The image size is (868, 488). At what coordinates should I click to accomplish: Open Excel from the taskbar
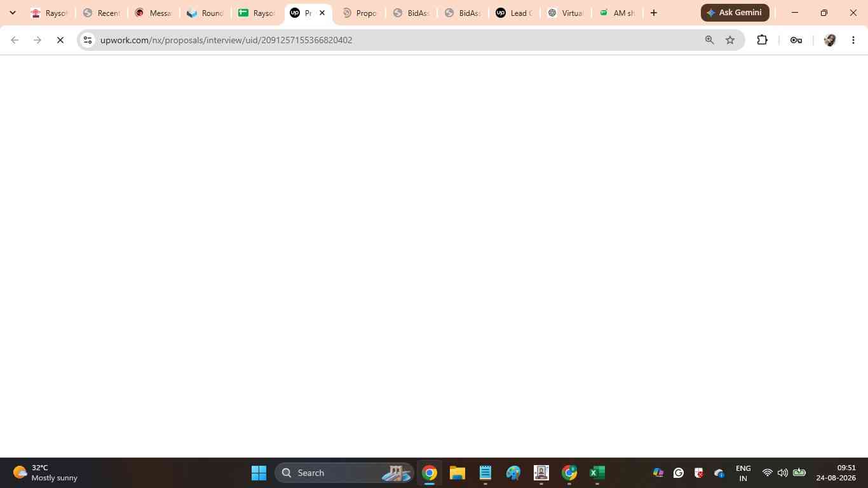click(x=597, y=473)
